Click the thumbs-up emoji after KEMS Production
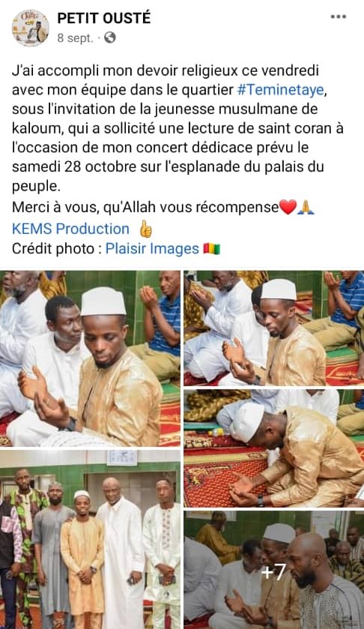 tap(145, 229)
